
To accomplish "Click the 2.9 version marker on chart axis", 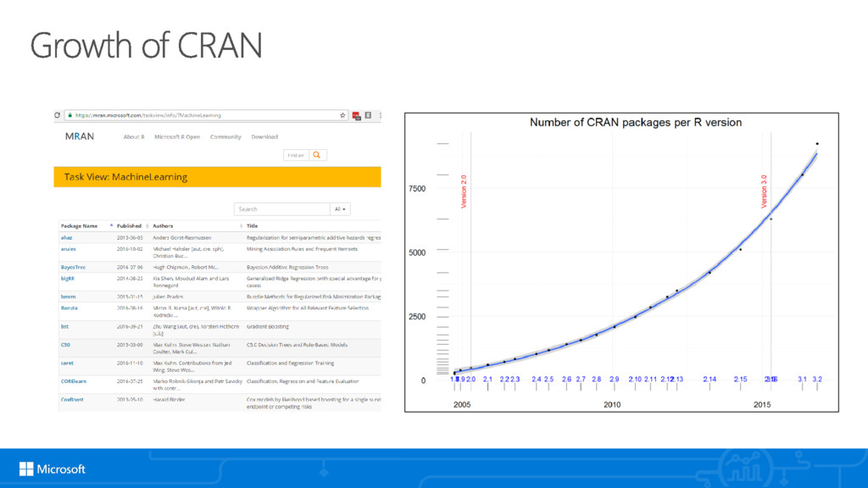I will (x=615, y=379).
